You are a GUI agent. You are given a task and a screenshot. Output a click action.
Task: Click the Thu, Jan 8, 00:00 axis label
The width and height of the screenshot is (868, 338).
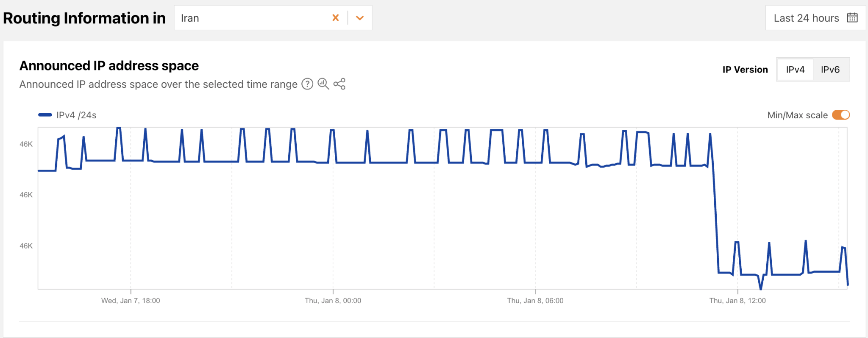point(333,301)
